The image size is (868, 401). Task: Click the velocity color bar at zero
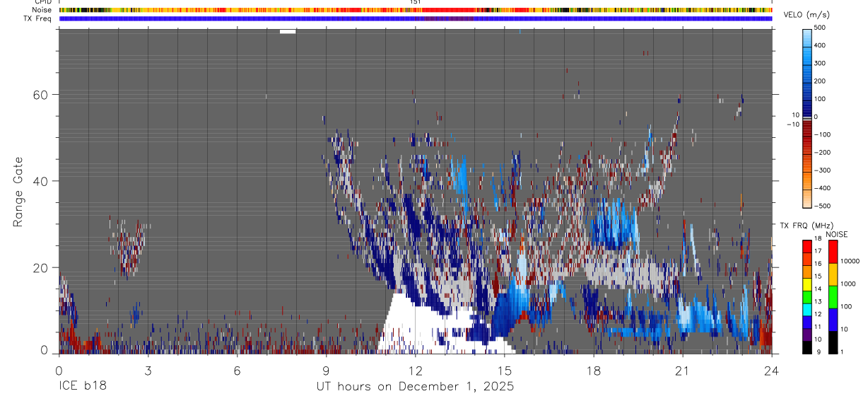point(808,117)
